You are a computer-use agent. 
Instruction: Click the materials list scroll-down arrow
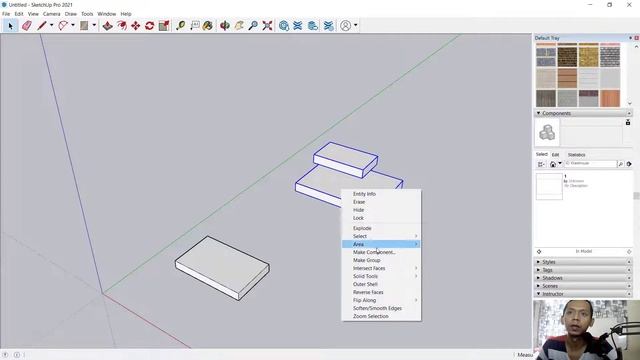click(629, 104)
